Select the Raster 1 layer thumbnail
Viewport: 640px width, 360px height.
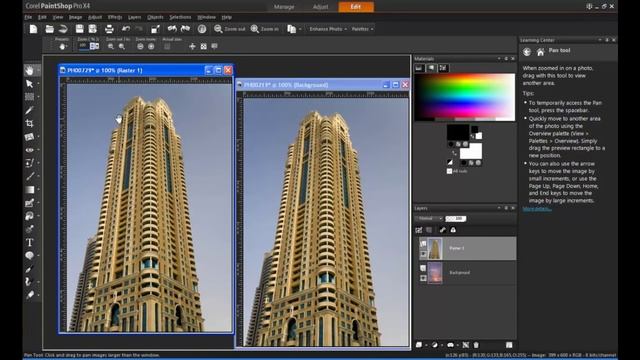[x=435, y=249]
